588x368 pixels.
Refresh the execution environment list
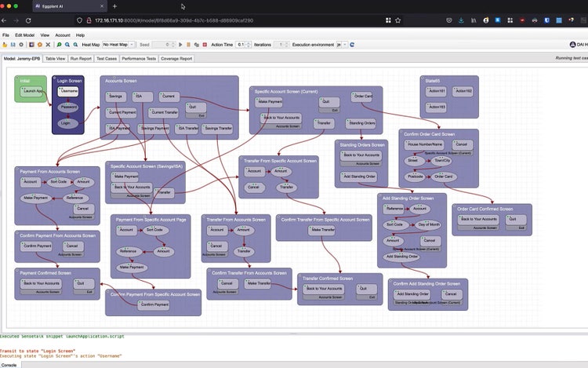pyautogui.click(x=352, y=45)
